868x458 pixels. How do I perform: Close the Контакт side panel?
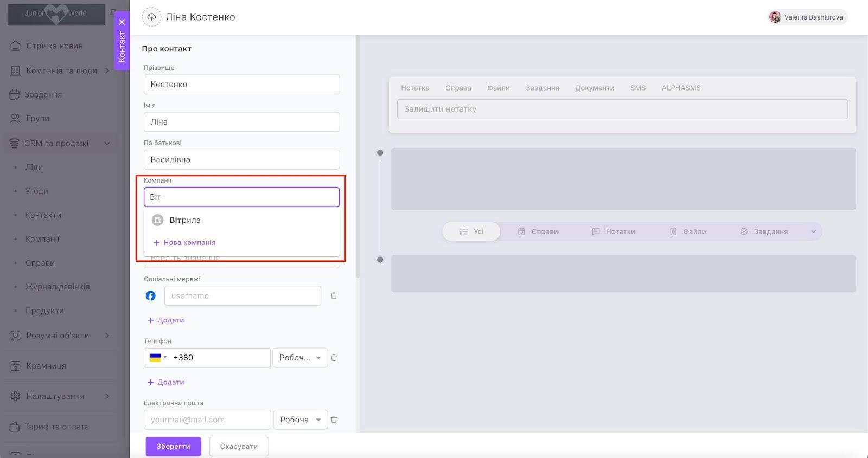click(x=122, y=22)
